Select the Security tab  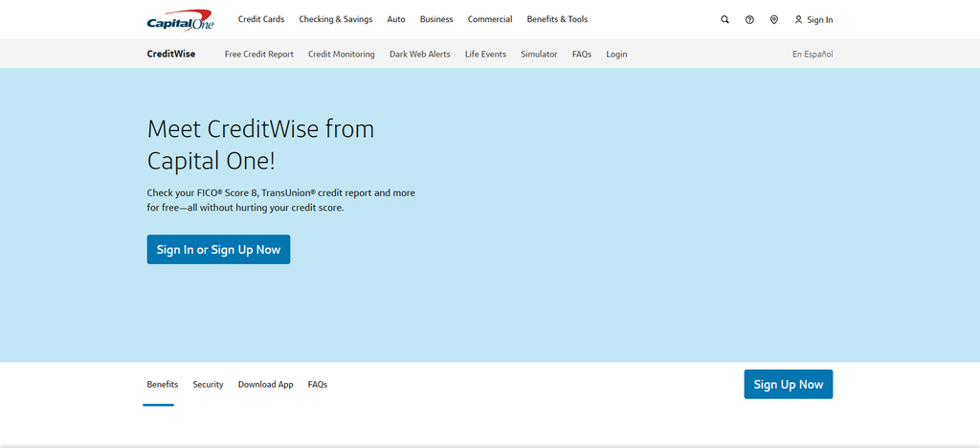tap(208, 384)
